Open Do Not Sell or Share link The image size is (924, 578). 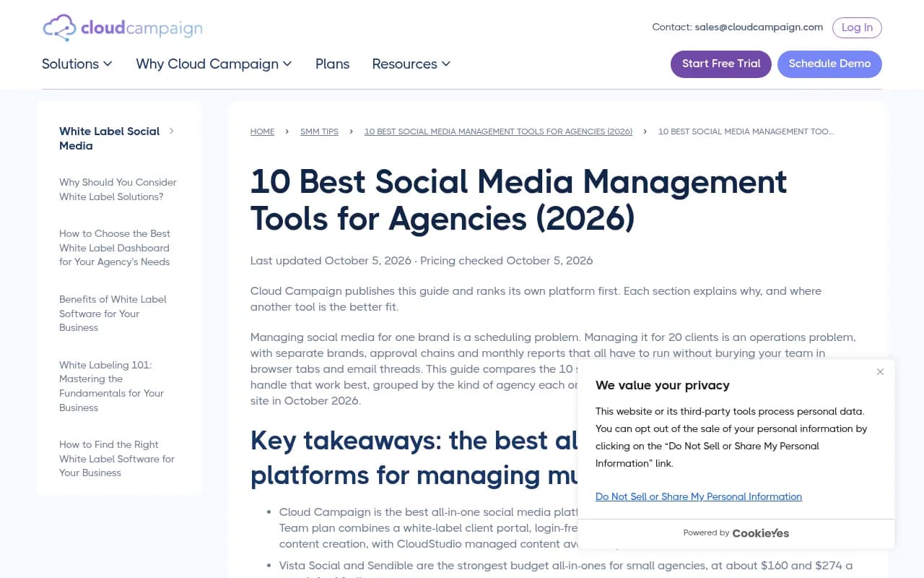click(x=699, y=496)
